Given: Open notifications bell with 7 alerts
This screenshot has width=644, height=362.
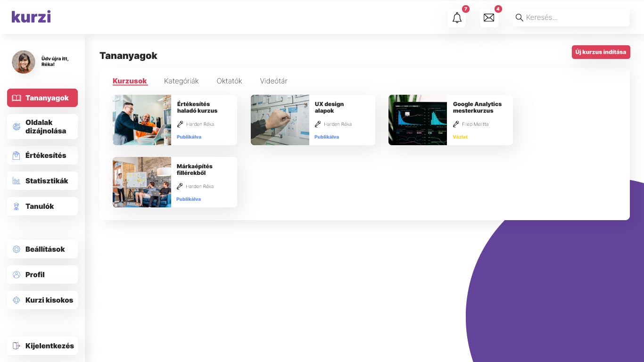Looking at the screenshot, I should click(x=457, y=18).
